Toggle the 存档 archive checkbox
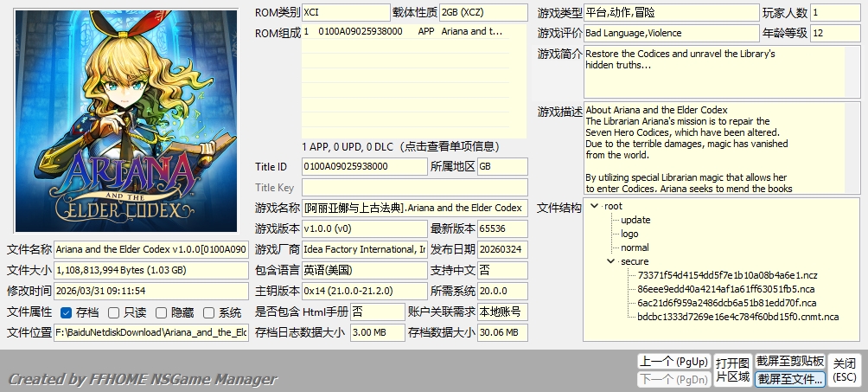This screenshot has height=392, width=868. (x=67, y=312)
